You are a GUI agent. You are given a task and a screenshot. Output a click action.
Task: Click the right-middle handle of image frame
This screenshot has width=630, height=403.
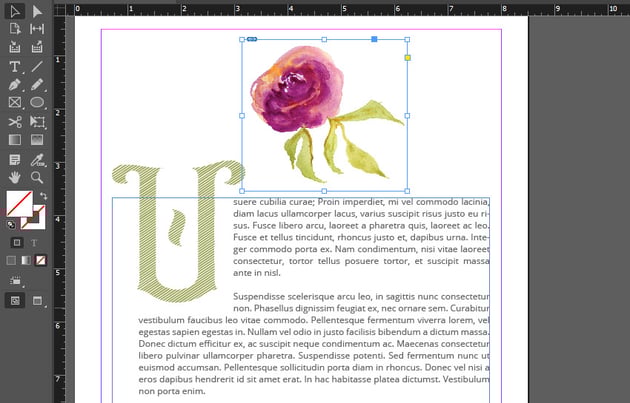click(x=407, y=116)
